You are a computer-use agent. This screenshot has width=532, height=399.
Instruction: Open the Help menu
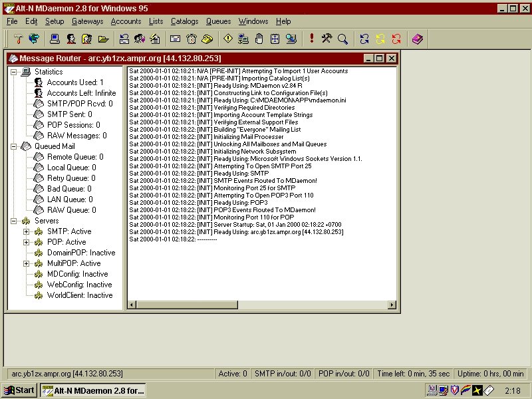283,21
